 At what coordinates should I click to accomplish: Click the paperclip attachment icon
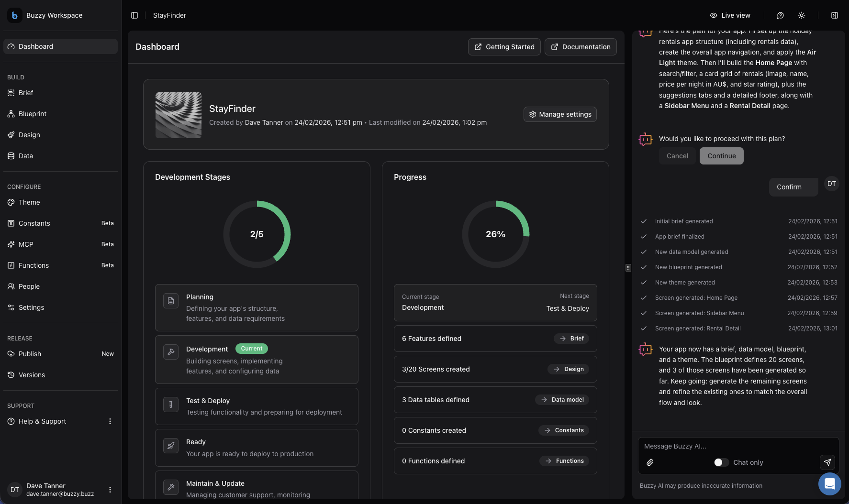[x=650, y=462]
